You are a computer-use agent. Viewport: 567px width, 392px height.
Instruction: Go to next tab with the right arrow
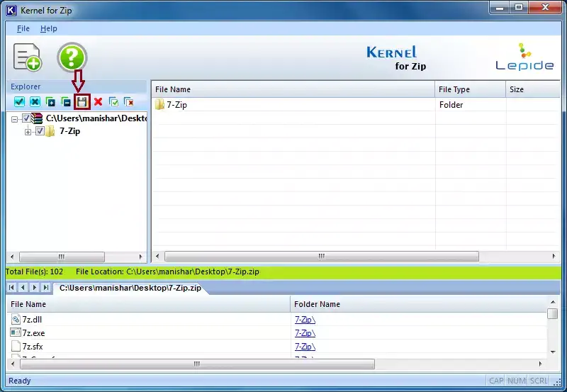click(x=34, y=288)
